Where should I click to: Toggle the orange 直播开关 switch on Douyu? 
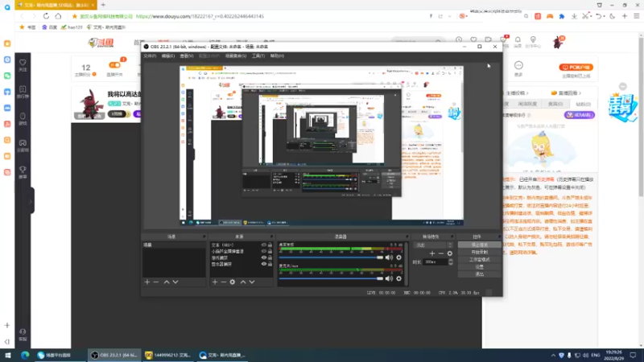coord(114,65)
